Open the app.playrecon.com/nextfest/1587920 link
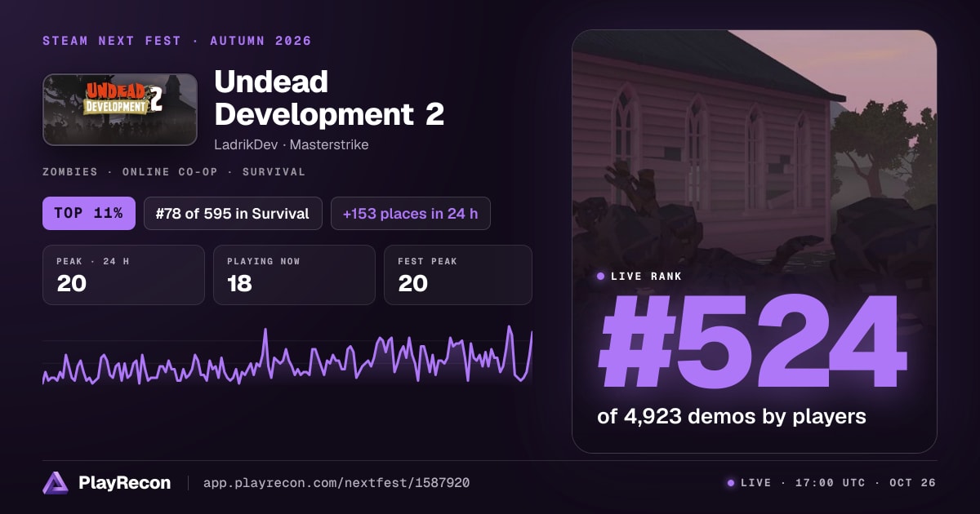 click(x=336, y=483)
